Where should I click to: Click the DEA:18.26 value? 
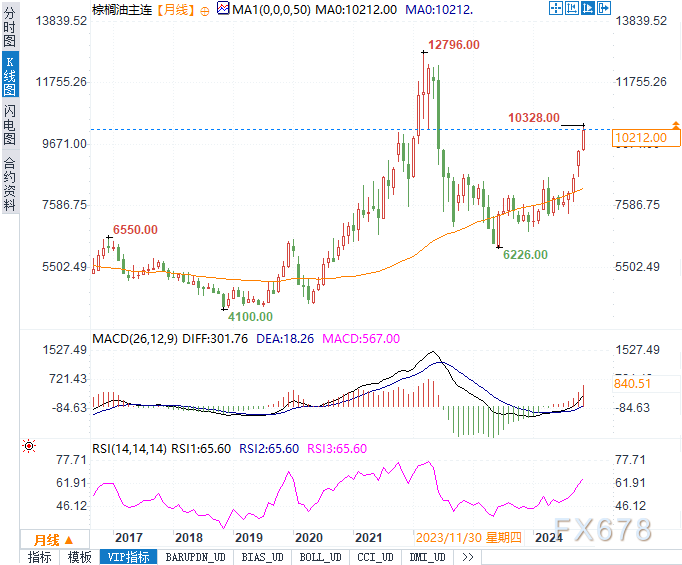(285, 339)
